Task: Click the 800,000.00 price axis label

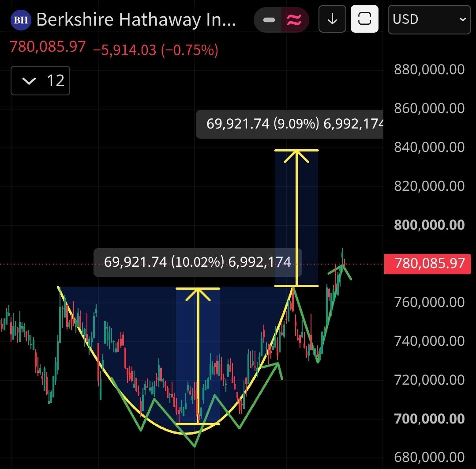Action: (429, 225)
